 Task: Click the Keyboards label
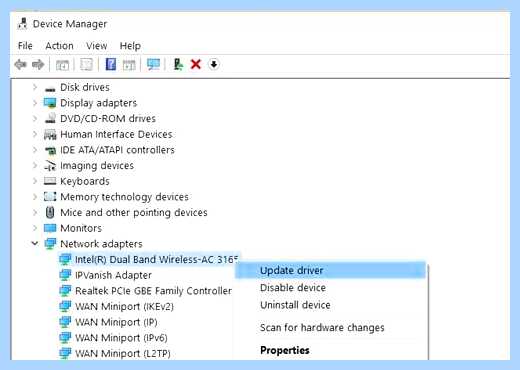pos(85,181)
